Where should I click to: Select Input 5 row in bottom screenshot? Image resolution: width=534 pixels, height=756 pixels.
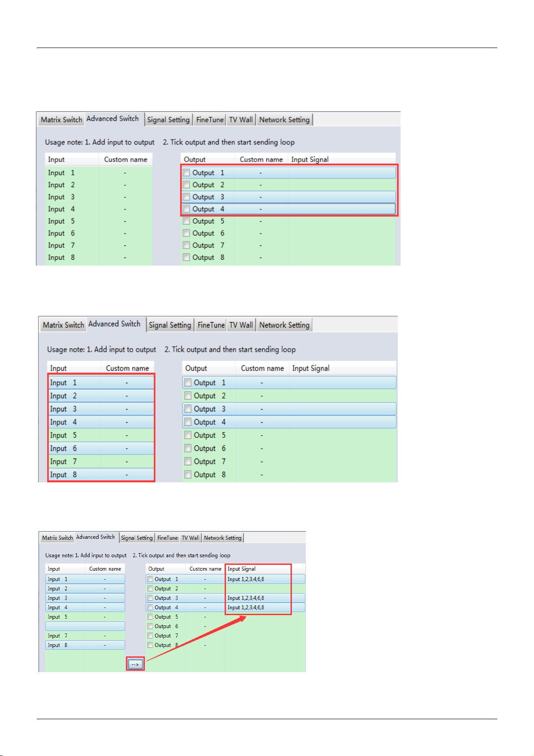pos(85,617)
